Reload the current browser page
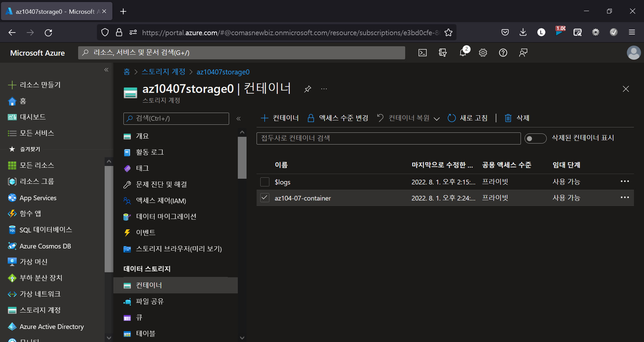 coord(48,32)
